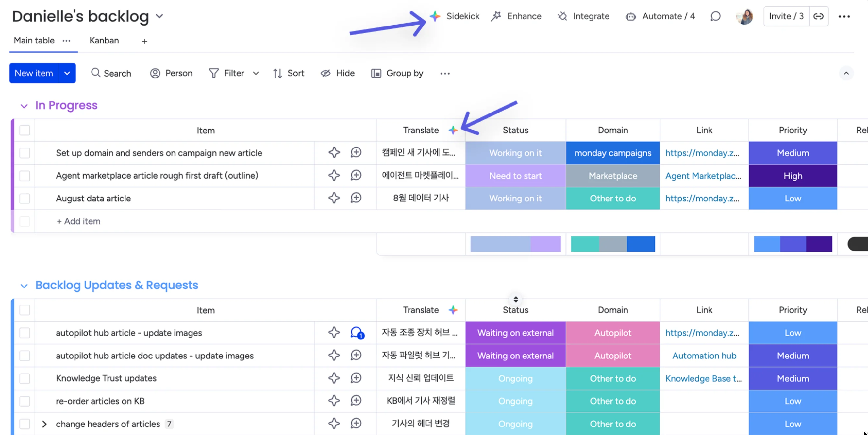
Task: Collapse the Backlog Updates & Requests group
Action: (x=24, y=286)
